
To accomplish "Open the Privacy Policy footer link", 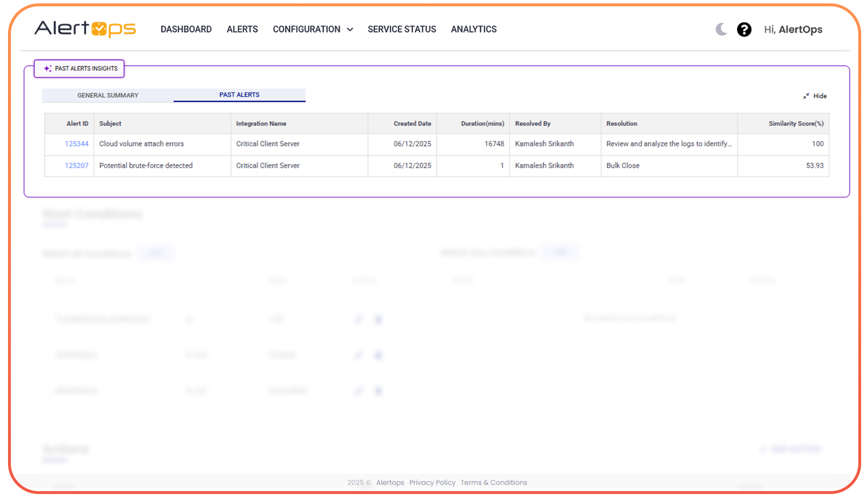I will (433, 483).
